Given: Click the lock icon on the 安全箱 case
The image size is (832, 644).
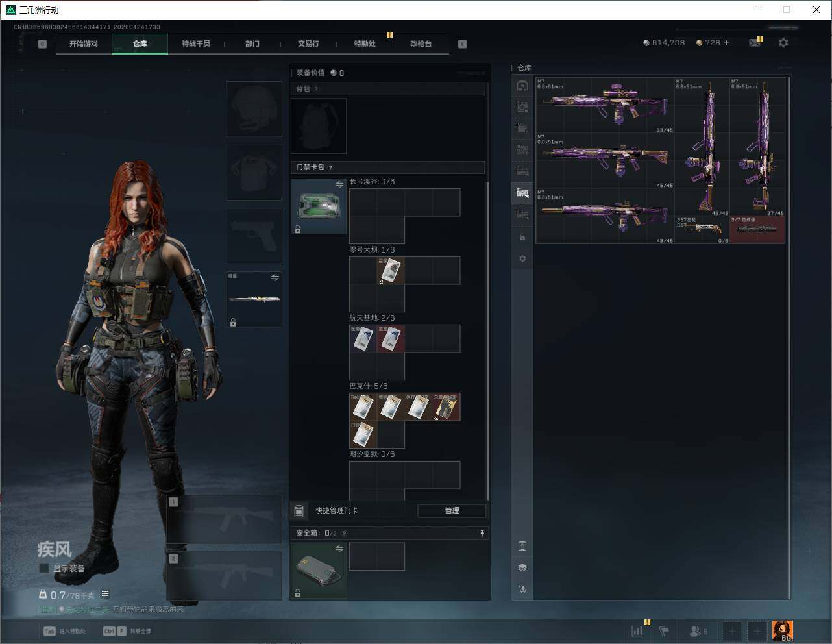Looking at the screenshot, I should (297, 593).
